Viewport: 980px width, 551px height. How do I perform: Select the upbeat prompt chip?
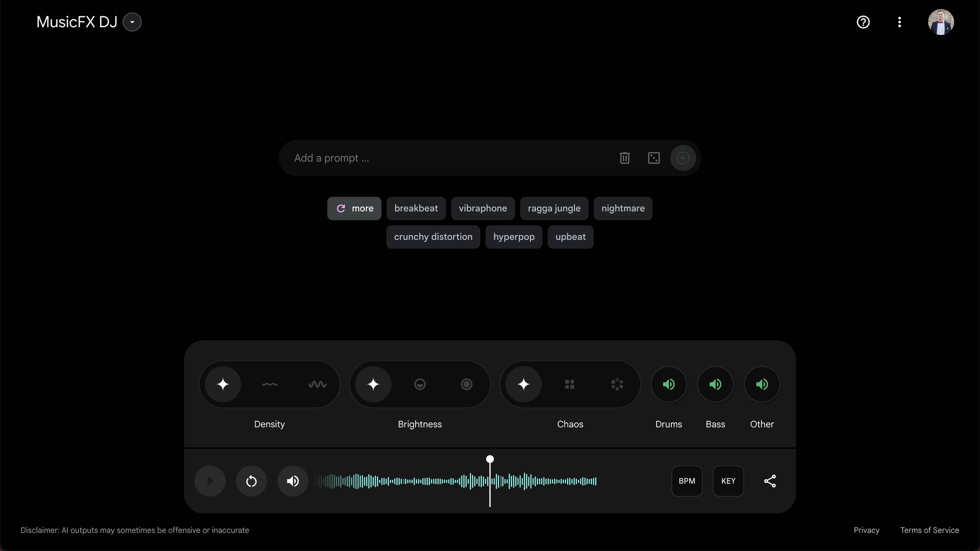pyautogui.click(x=570, y=237)
